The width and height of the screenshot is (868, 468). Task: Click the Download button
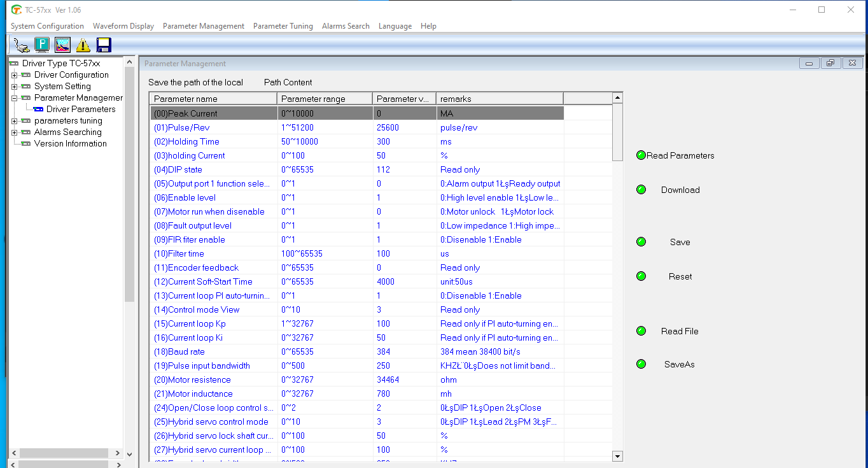point(680,190)
